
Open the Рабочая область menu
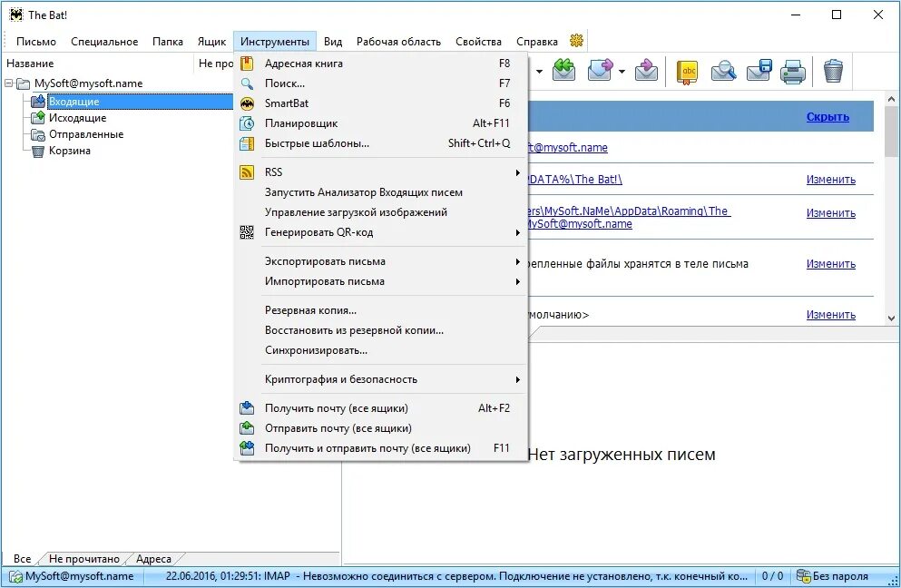399,42
